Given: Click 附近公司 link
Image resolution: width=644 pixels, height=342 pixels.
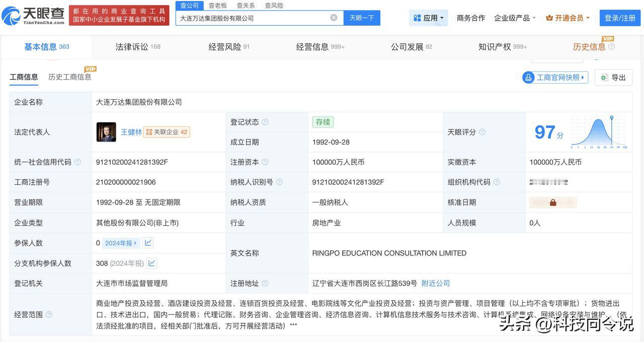Looking at the screenshot, I should [436, 284].
